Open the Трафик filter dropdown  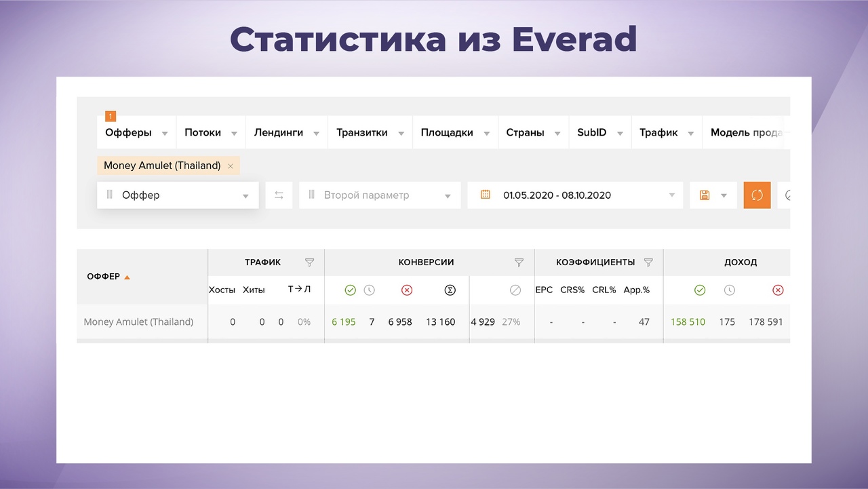(x=667, y=132)
